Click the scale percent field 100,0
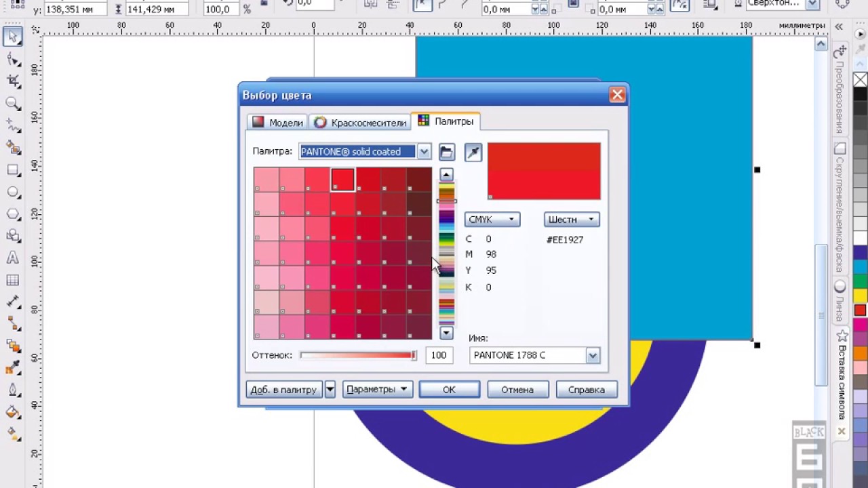The image size is (868, 488). (x=220, y=9)
